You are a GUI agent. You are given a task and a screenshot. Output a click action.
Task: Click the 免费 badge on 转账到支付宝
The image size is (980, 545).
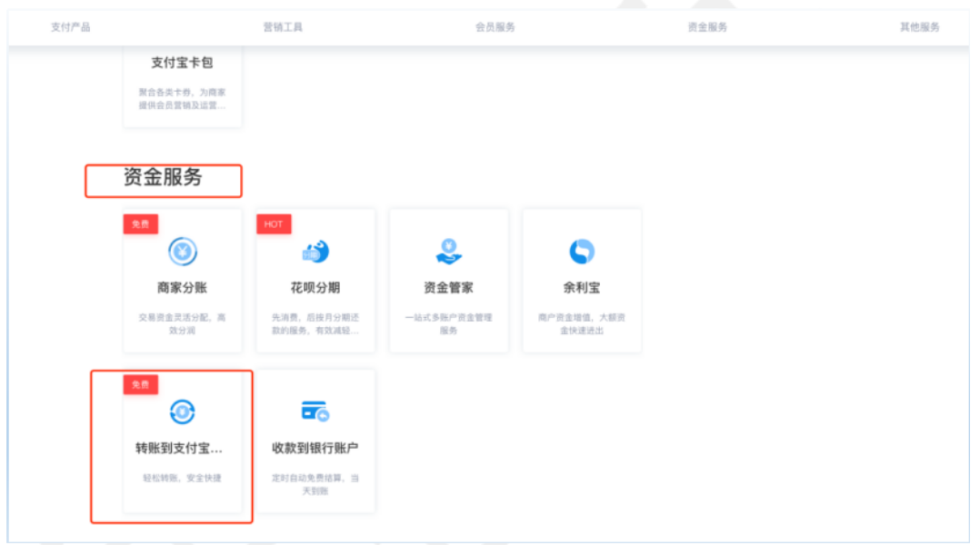(141, 384)
